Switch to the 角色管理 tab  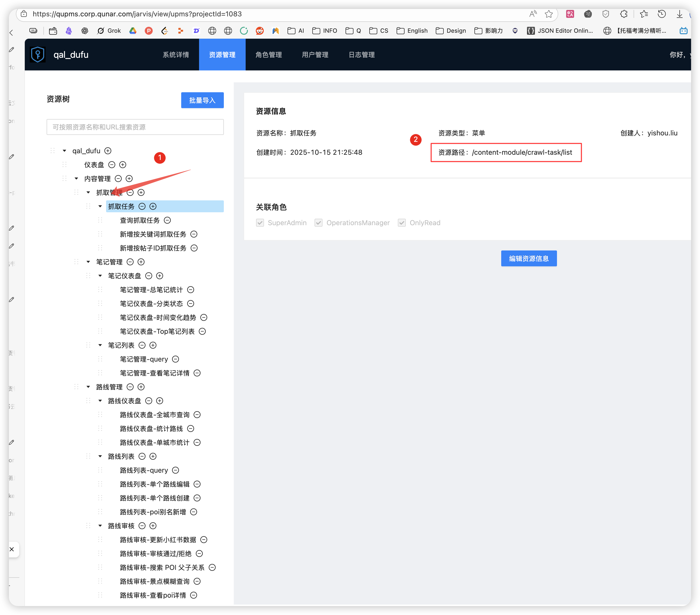[x=268, y=55]
